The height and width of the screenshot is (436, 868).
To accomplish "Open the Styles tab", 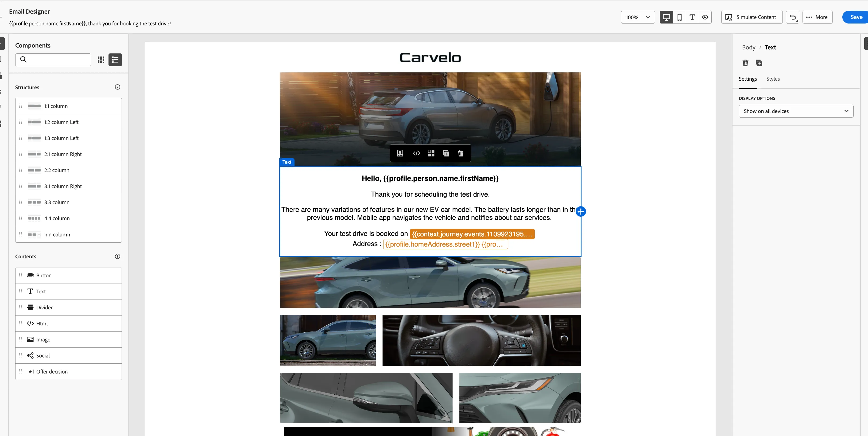I will [773, 79].
